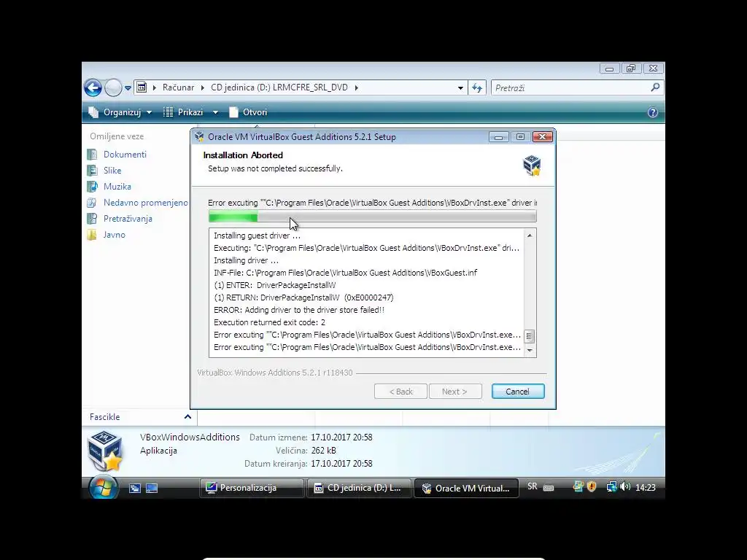Click the security shield tray icon
The width and height of the screenshot is (747, 560).
[592, 486]
